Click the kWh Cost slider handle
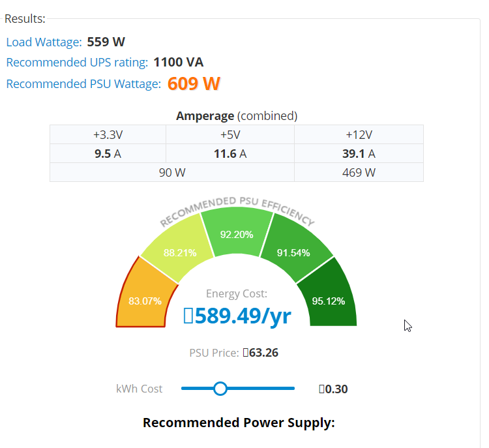489x448 pixels. [220, 389]
